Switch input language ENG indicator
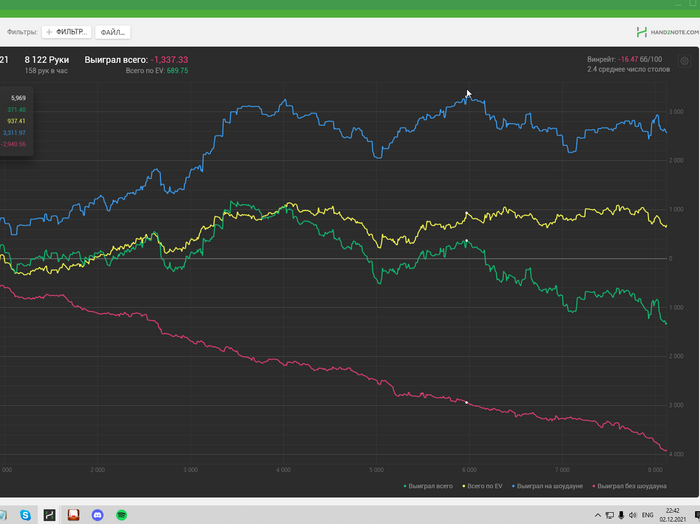 pos(647,515)
